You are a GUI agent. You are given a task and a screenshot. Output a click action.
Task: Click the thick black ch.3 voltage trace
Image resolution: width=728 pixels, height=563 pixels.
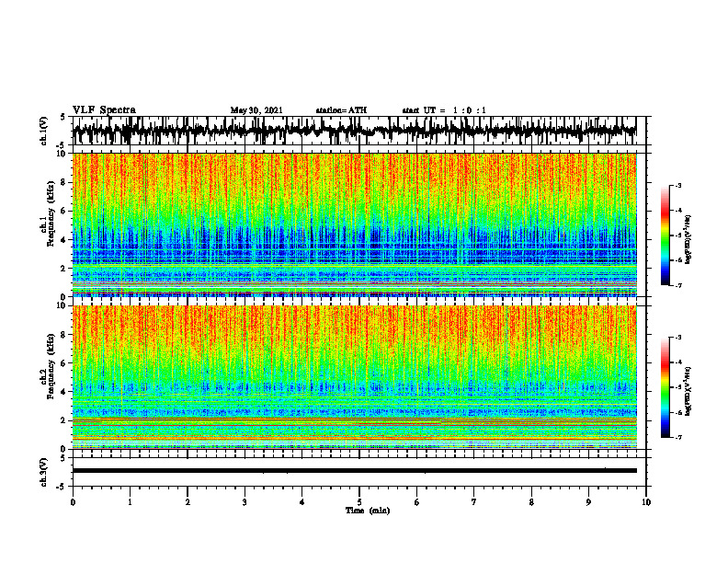click(354, 471)
